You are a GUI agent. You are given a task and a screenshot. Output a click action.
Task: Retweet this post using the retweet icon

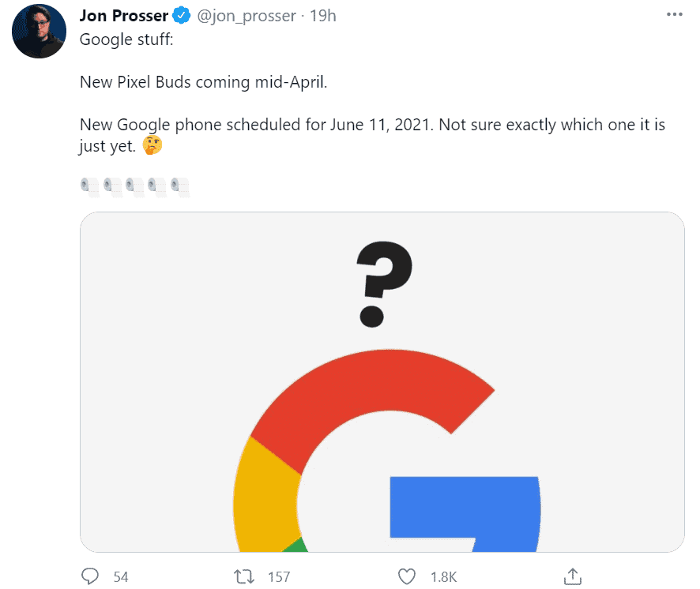[244, 576]
